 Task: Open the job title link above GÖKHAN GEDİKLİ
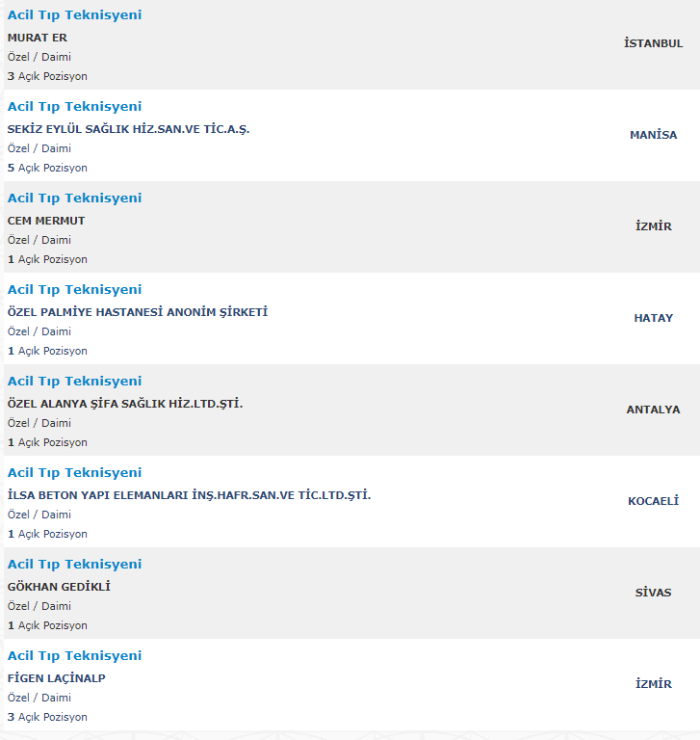point(74,565)
